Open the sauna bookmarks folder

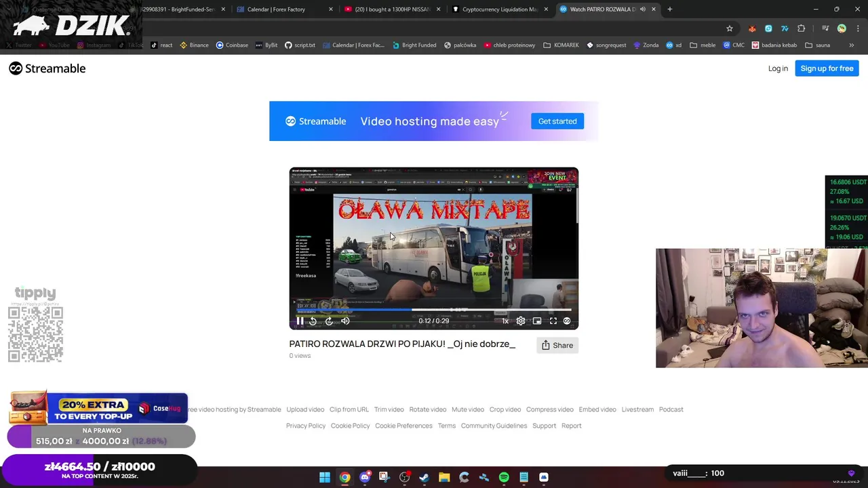click(x=817, y=45)
